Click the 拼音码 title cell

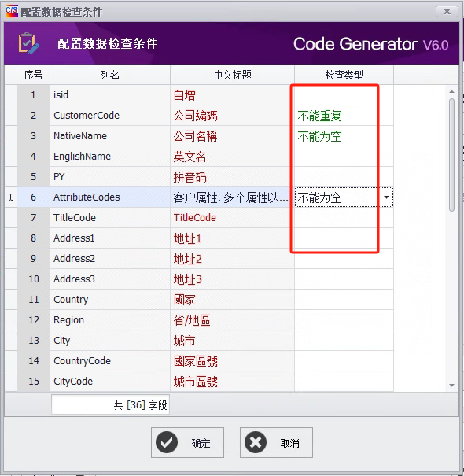coord(233,177)
